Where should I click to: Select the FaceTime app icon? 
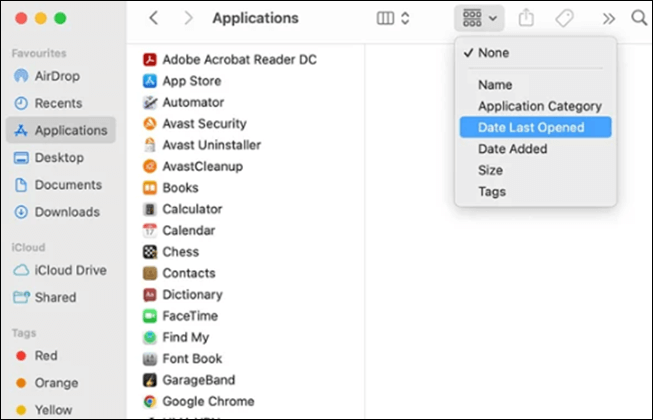click(x=150, y=316)
